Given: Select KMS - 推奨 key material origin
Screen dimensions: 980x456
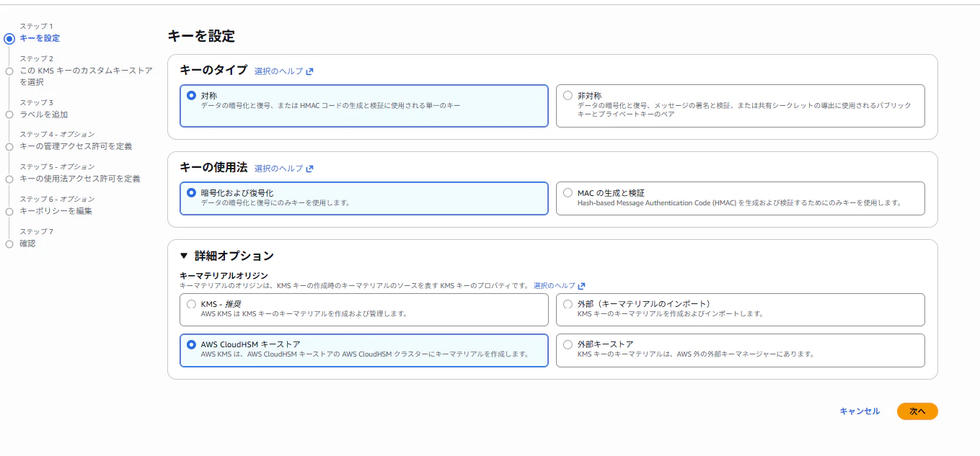Looking at the screenshot, I should [191, 304].
